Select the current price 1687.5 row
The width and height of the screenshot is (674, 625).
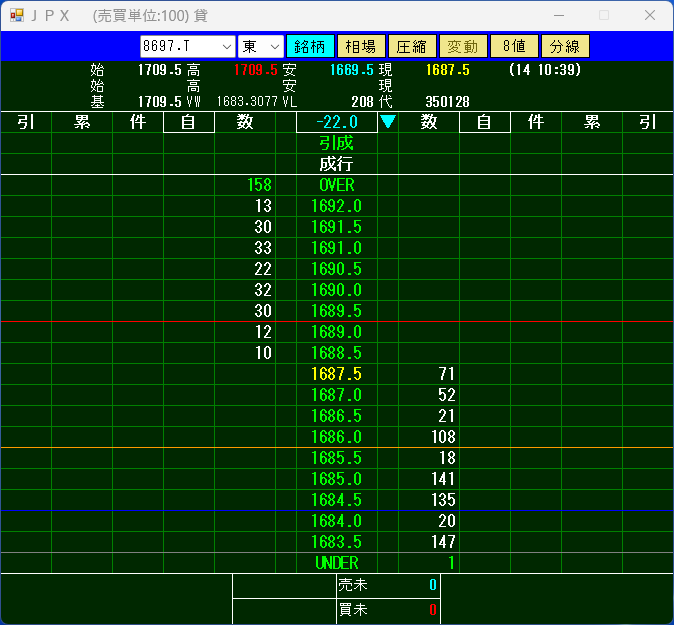[336, 374]
